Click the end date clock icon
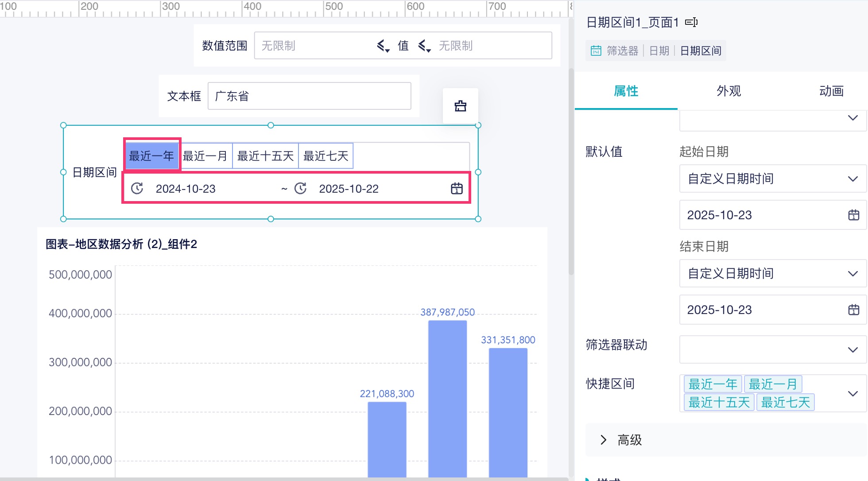 [x=301, y=189]
